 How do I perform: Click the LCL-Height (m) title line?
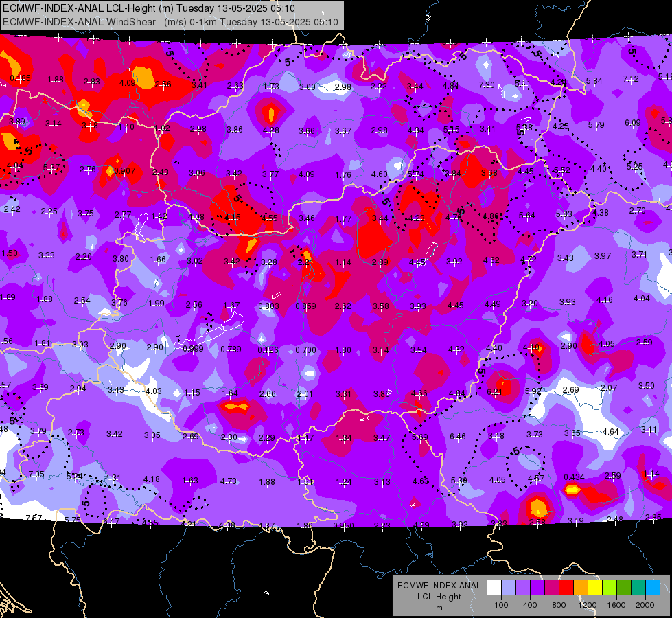coord(148,8)
